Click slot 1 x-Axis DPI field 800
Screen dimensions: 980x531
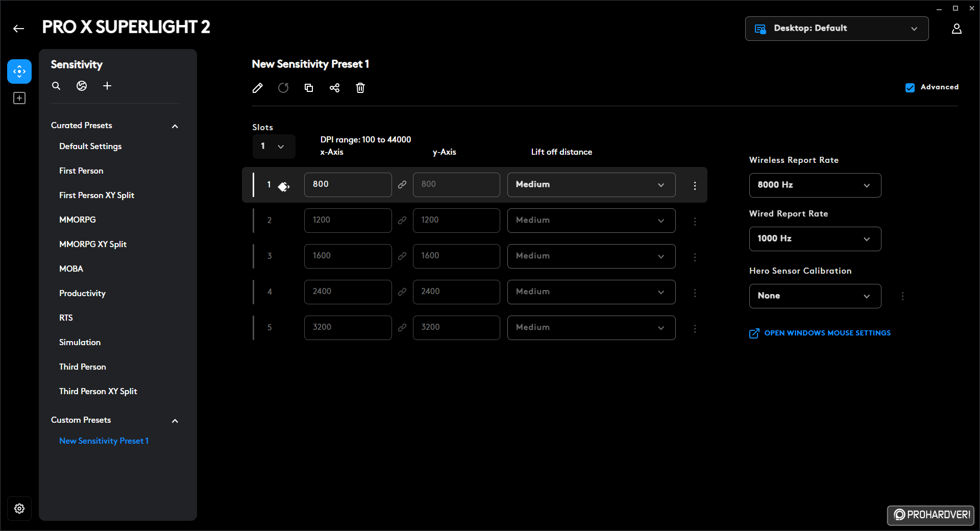pos(348,185)
